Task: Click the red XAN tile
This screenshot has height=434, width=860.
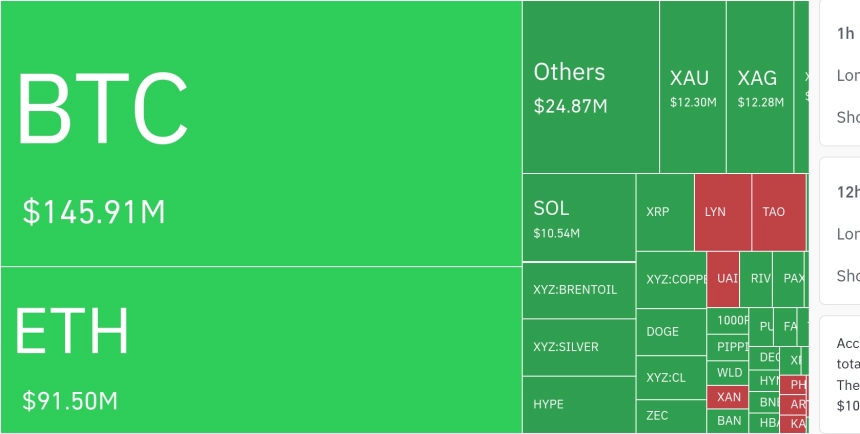Action: (729, 397)
